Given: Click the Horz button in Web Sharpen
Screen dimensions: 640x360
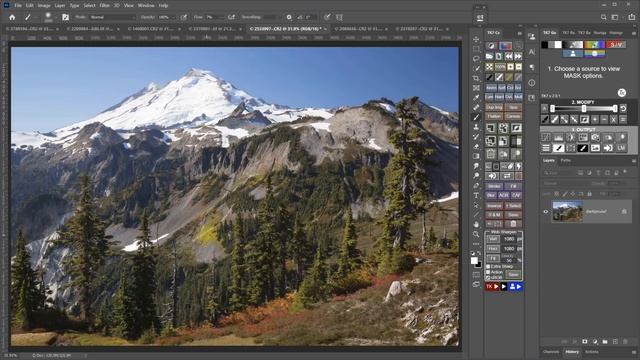Looking at the screenshot, I should click(x=493, y=249).
